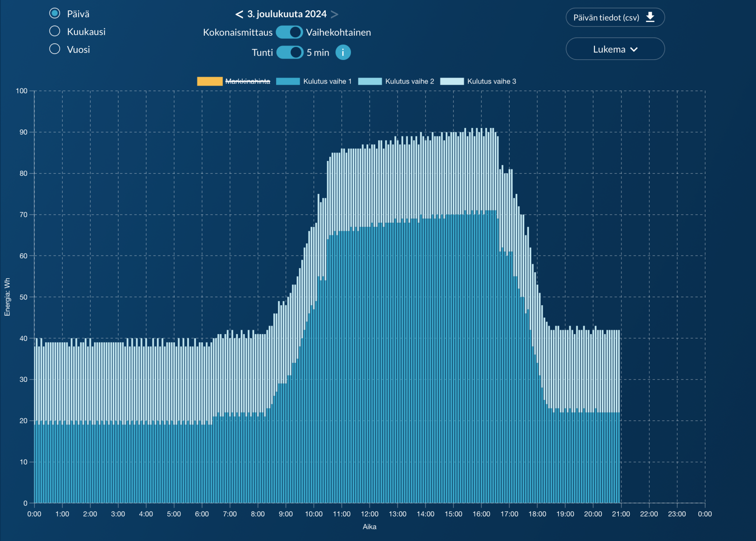Click the download icon in Päivän tiedot button
This screenshot has height=541, width=756.
pos(650,17)
